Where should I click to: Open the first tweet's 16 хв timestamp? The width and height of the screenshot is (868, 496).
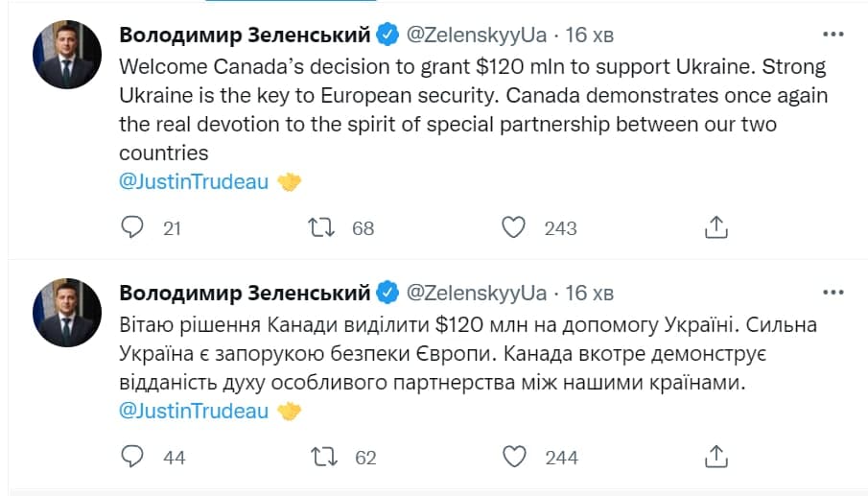[x=590, y=35]
